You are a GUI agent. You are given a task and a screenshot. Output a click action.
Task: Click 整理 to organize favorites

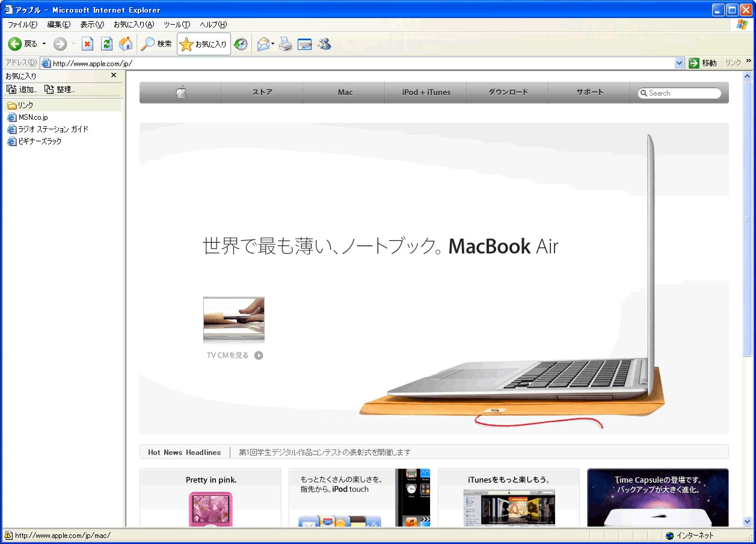tap(59, 90)
